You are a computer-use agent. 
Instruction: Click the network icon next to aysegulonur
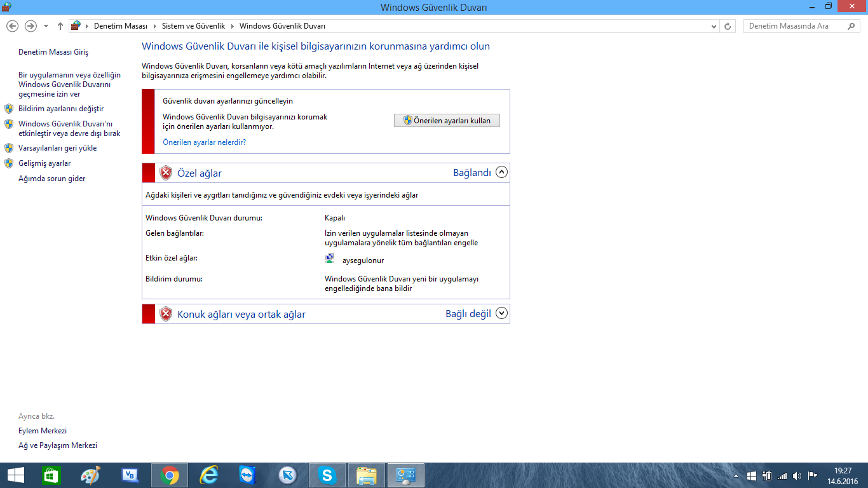[x=330, y=259]
